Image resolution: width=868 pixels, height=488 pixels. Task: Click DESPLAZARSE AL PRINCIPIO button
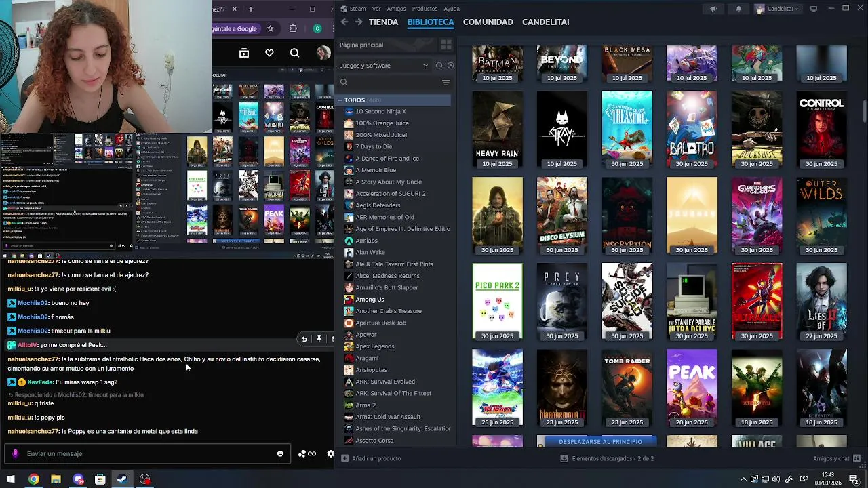600,442
